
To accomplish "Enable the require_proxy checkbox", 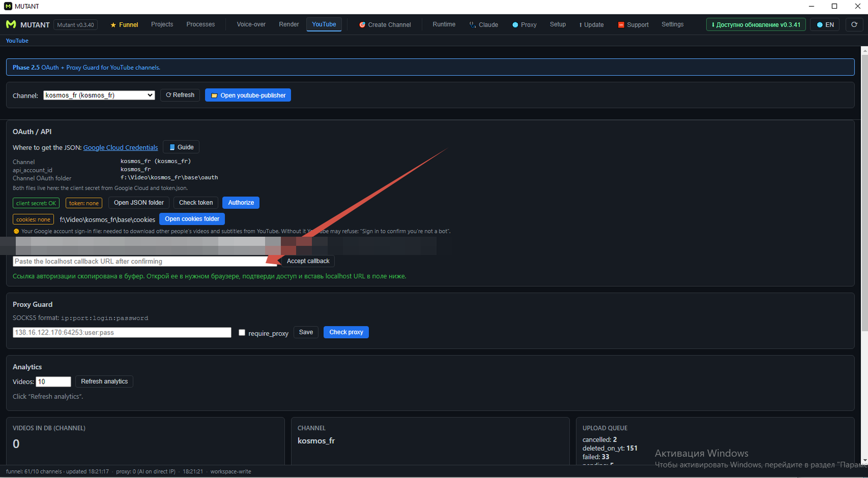I will (x=242, y=333).
